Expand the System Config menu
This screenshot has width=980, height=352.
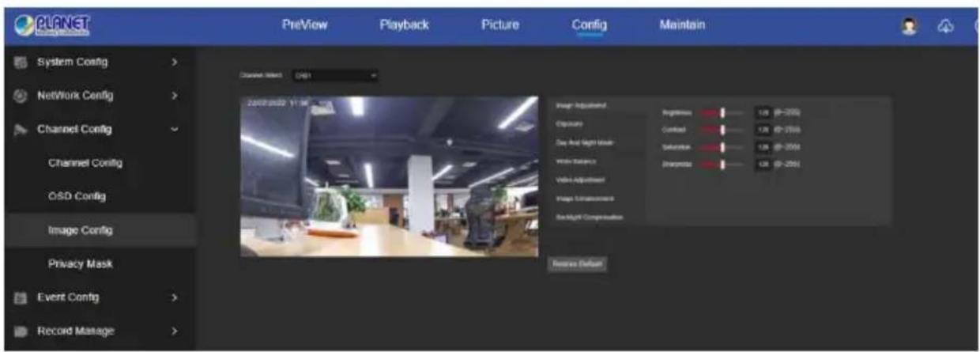click(175, 62)
